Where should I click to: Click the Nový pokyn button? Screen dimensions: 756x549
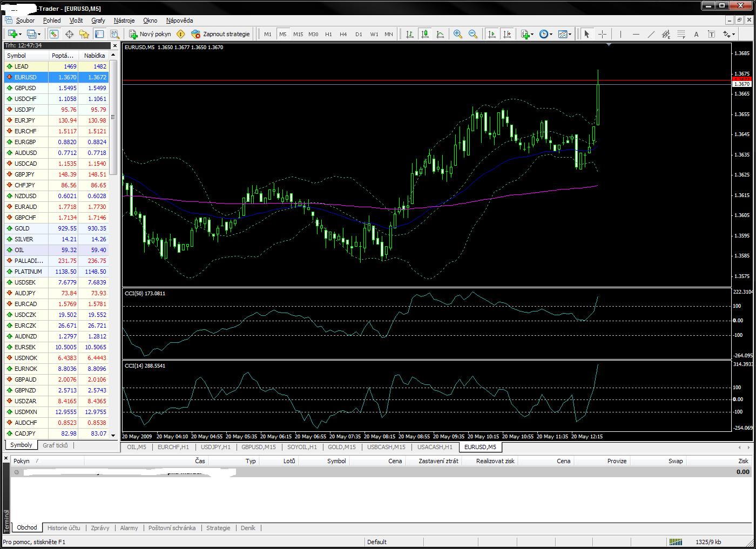point(150,34)
